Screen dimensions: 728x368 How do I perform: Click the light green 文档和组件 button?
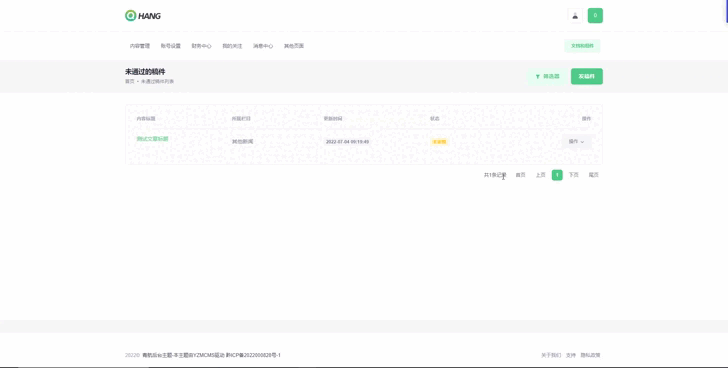(x=582, y=46)
